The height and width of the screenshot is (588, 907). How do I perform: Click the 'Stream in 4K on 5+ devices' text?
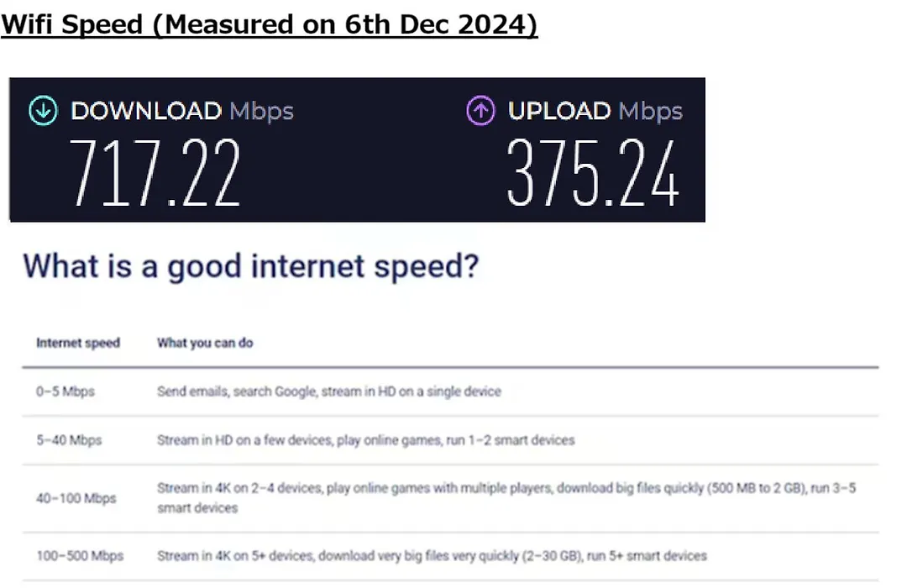pyautogui.click(x=433, y=555)
